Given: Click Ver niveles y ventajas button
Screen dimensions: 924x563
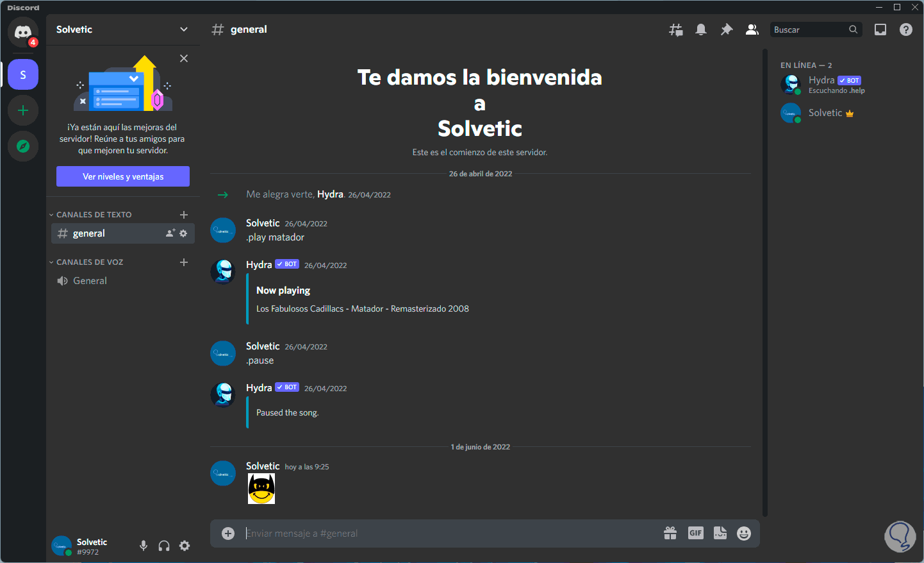Looking at the screenshot, I should (x=123, y=176).
